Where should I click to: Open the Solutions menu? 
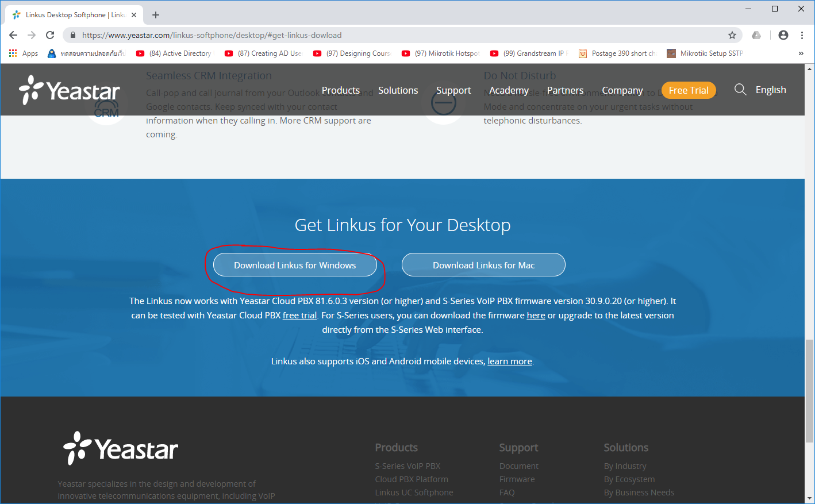(x=398, y=90)
